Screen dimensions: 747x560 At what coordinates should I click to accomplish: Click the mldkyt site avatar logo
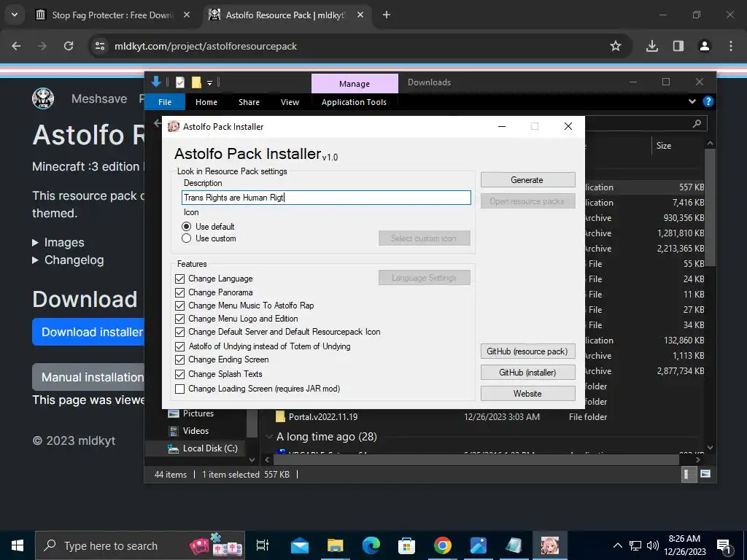tap(43, 98)
